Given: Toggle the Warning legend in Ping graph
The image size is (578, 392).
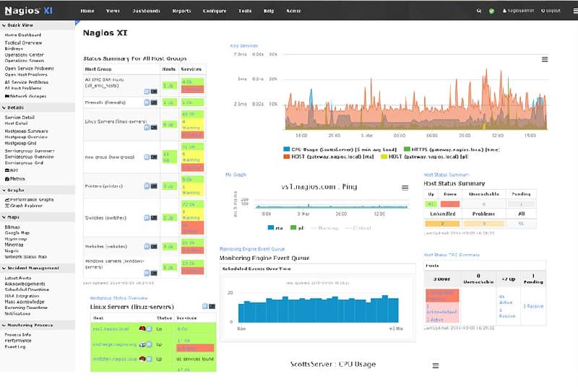Looking at the screenshot, I should 324,228.
